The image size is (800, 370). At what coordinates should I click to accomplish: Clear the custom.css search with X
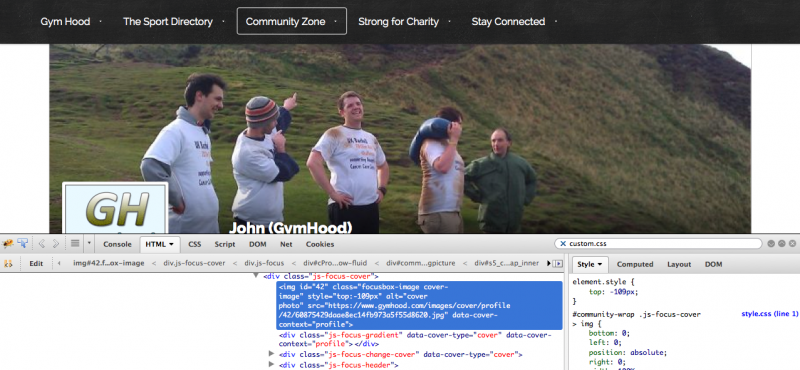563,244
